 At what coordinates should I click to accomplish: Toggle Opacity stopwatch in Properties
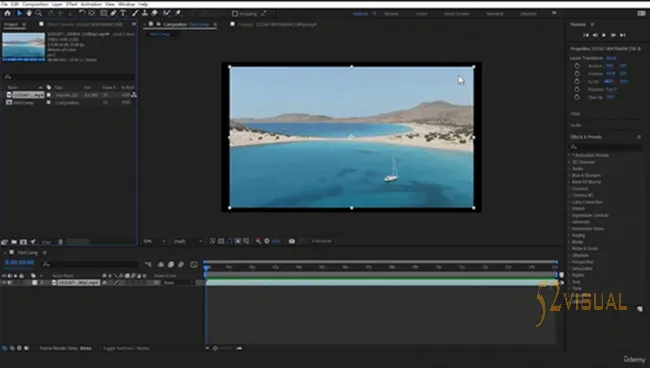pos(577,97)
